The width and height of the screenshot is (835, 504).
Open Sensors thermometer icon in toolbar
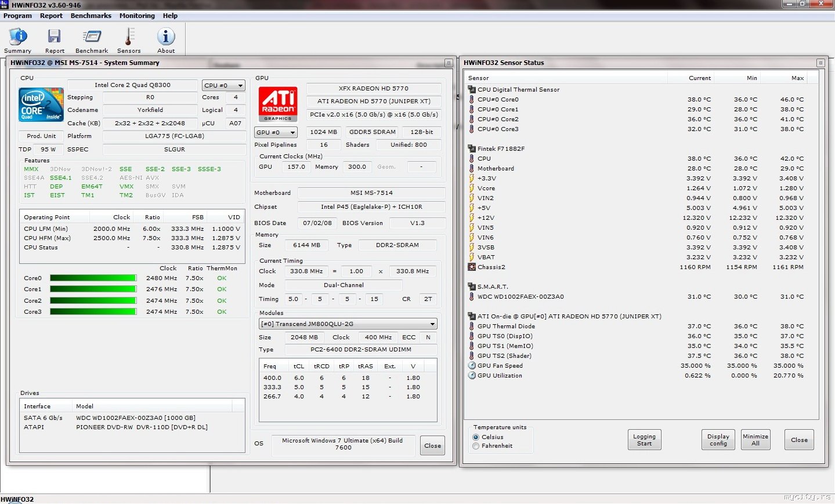[x=129, y=37]
